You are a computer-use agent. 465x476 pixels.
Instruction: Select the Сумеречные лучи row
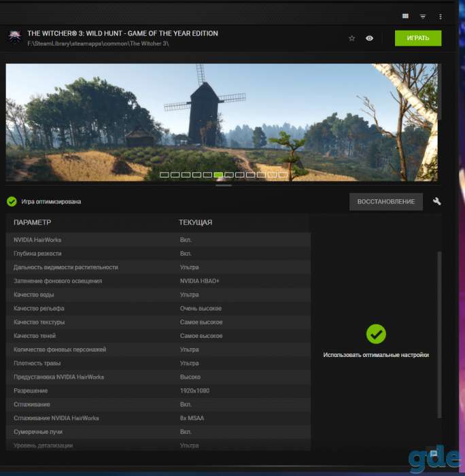point(158,432)
